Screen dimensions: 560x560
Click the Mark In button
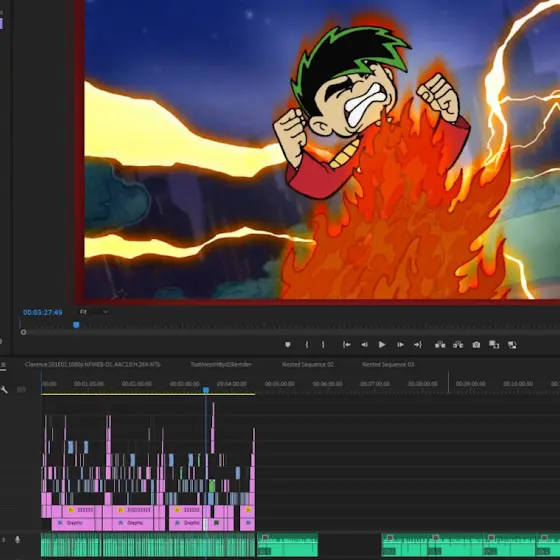click(306, 345)
